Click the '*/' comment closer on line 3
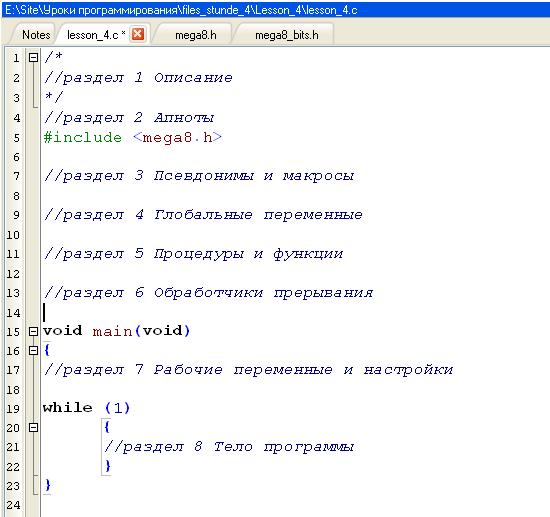The width and height of the screenshot is (550, 517). (x=53, y=96)
